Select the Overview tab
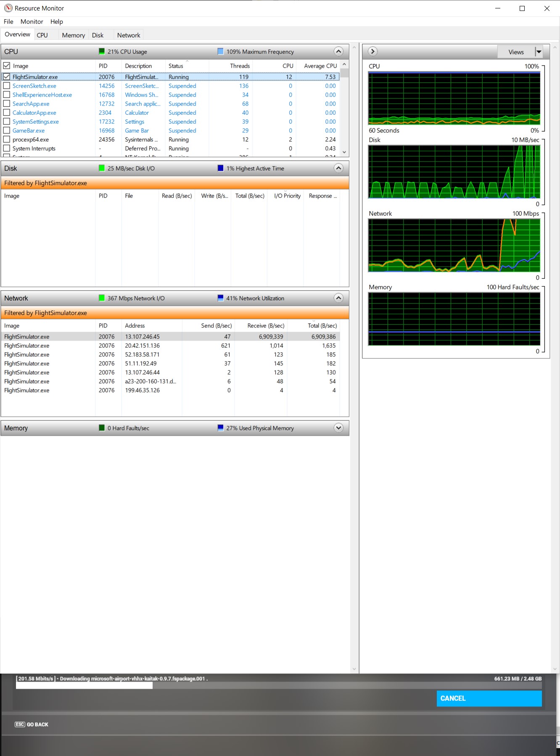 (17, 34)
